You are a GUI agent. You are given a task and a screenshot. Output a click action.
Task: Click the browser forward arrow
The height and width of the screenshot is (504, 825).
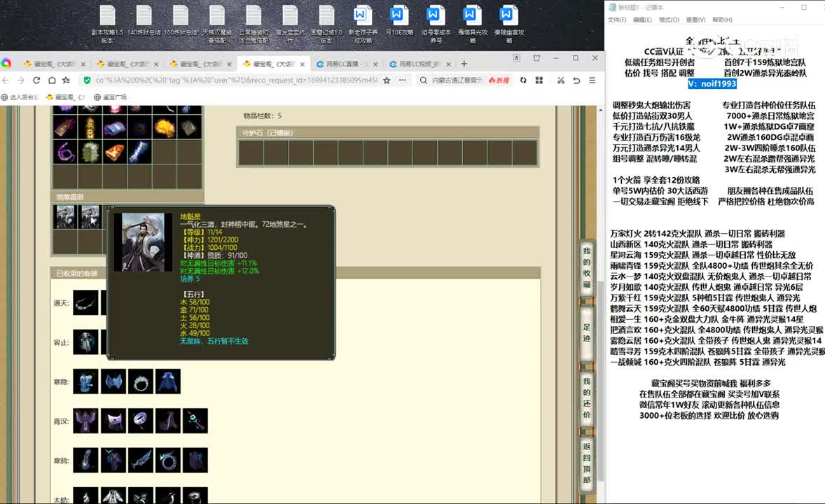pos(20,80)
